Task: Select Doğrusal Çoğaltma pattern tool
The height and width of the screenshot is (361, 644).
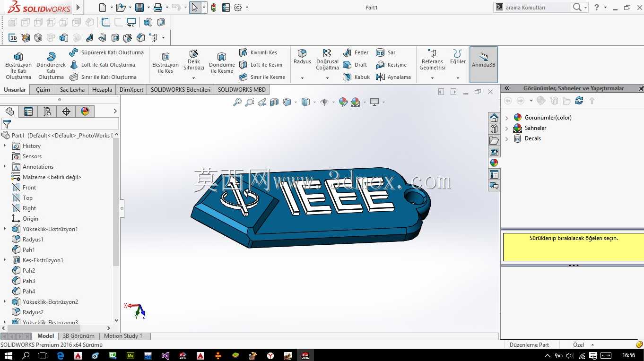Action: click(x=327, y=60)
